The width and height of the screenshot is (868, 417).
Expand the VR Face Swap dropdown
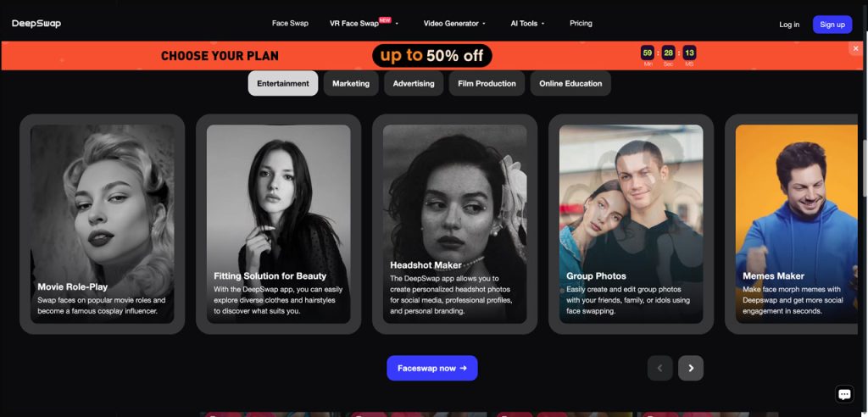coord(364,23)
